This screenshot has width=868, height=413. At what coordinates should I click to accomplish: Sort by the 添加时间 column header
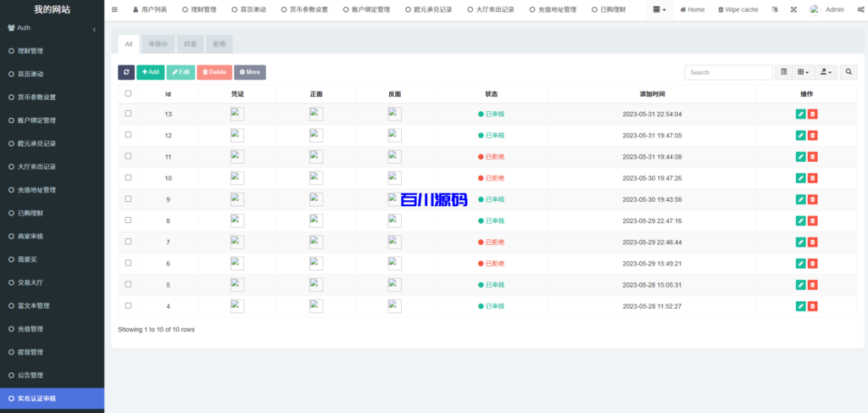pyautogui.click(x=652, y=94)
